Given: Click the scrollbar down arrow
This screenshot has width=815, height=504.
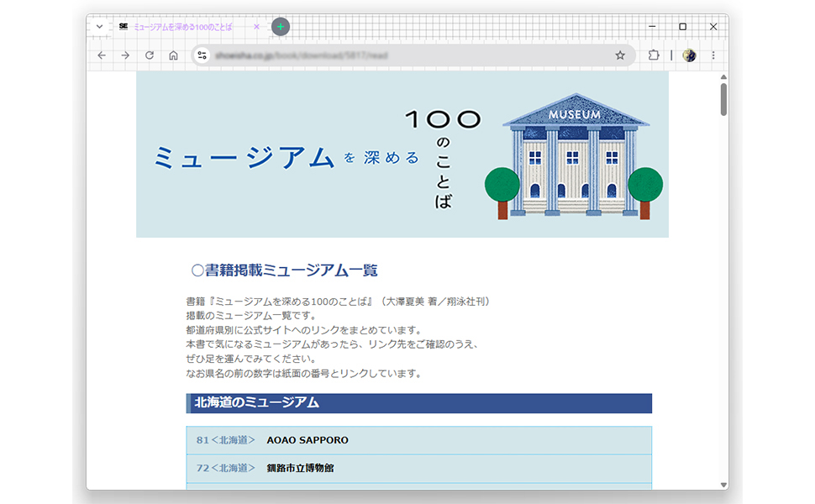Looking at the screenshot, I should [723, 485].
